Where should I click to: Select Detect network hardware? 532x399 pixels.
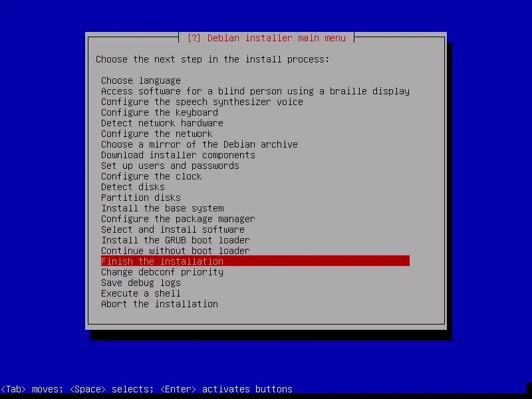tap(255, 123)
